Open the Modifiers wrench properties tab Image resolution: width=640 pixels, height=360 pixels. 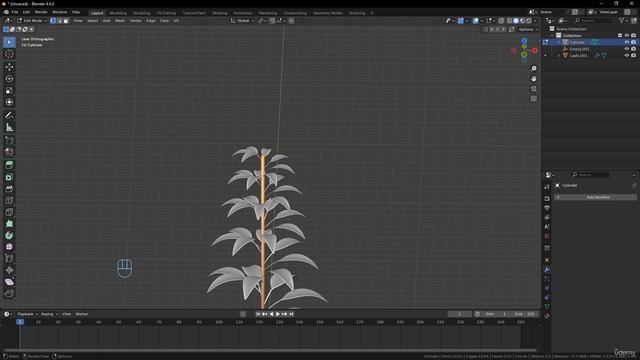click(547, 269)
